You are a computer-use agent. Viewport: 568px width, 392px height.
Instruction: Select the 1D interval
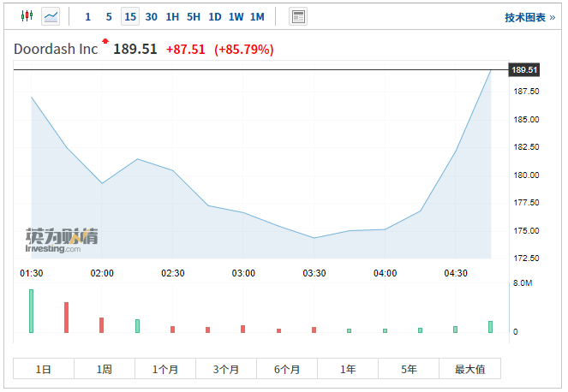tap(215, 16)
